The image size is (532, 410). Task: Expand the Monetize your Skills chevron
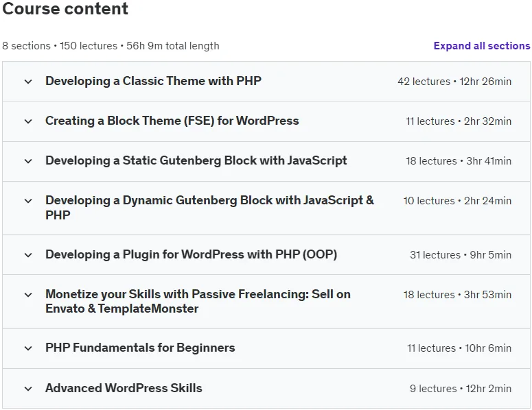point(28,295)
